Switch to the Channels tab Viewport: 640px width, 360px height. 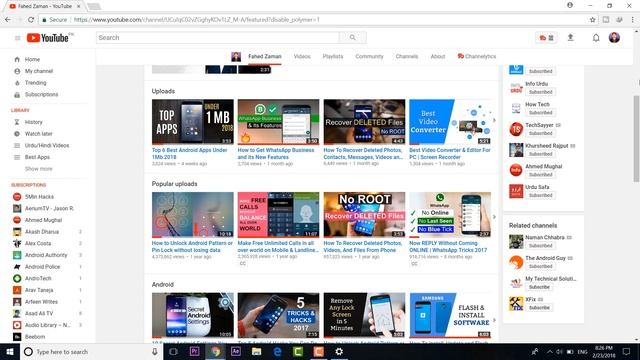(407, 56)
